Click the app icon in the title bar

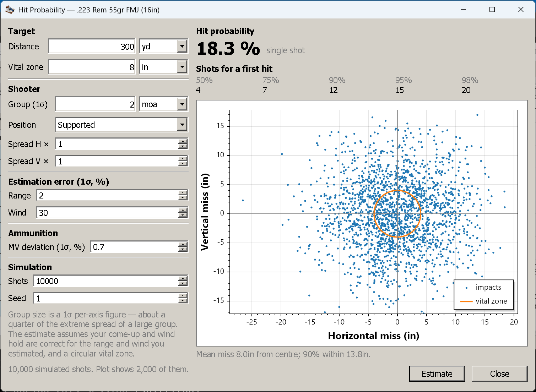pos(10,10)
